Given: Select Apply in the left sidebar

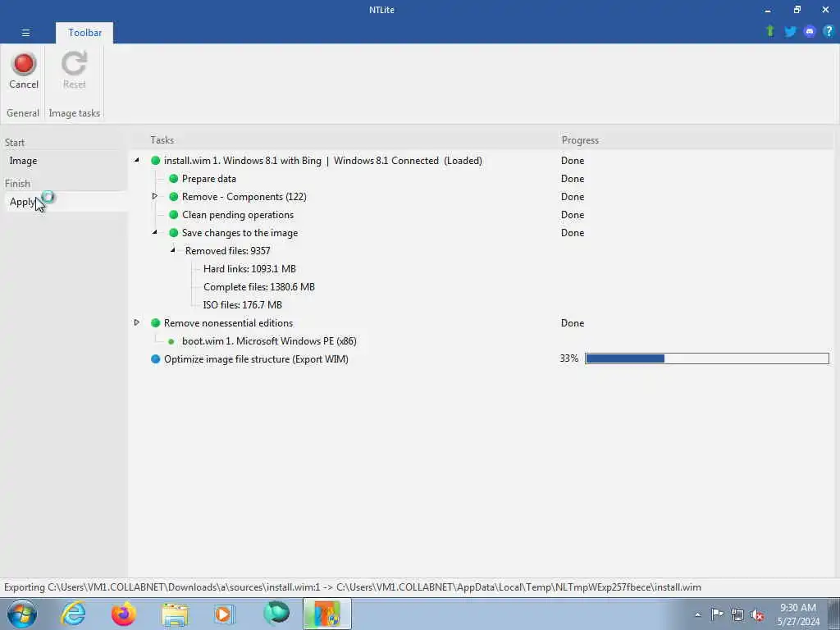Looking at the screenshot, I should tap(66, 202).
